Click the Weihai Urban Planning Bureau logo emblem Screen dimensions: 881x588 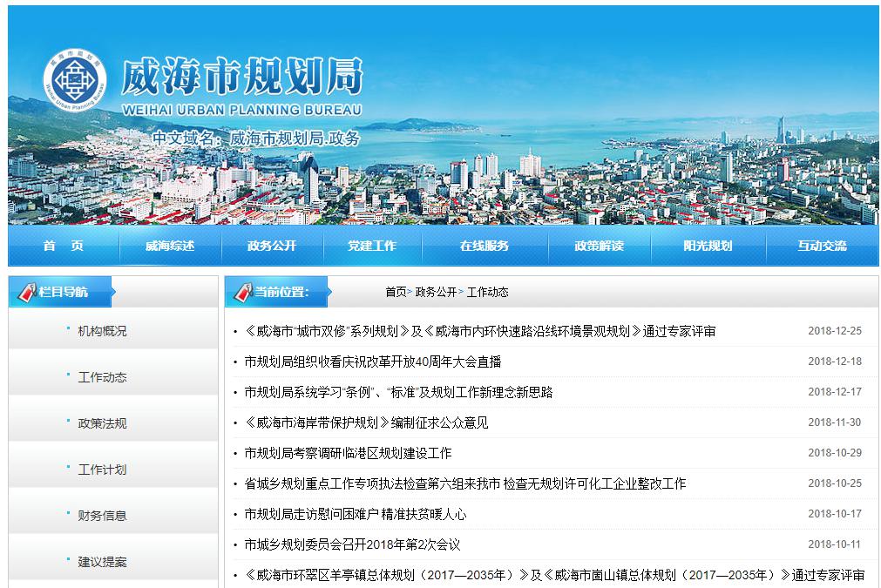coord(74,82)
